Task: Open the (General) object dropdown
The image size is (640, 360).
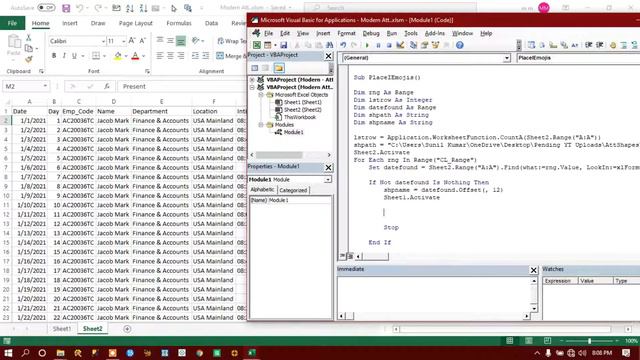Action: (x=507, y=58)
